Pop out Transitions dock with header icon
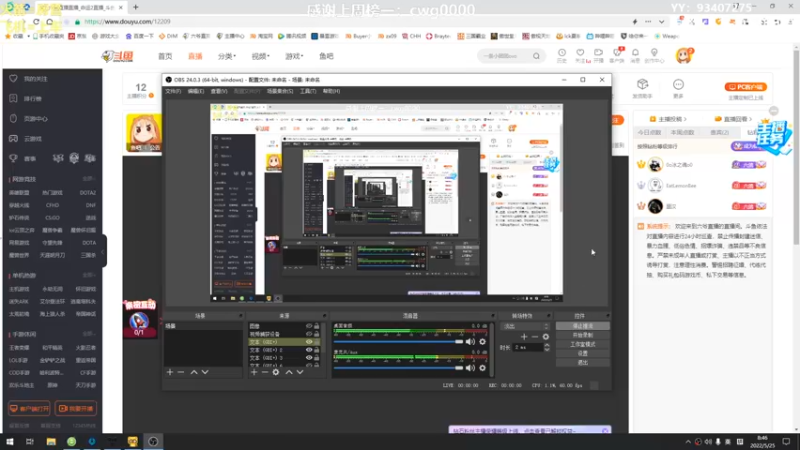 click(548, 316)
